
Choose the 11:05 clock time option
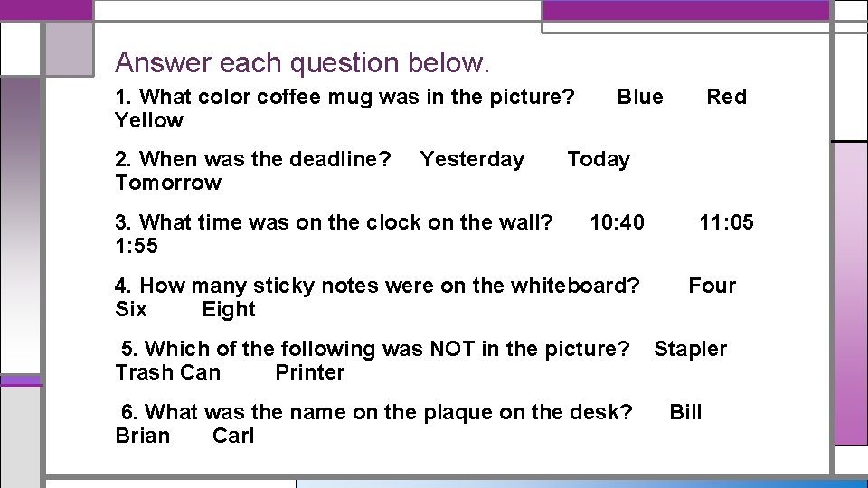pos(726,222)
